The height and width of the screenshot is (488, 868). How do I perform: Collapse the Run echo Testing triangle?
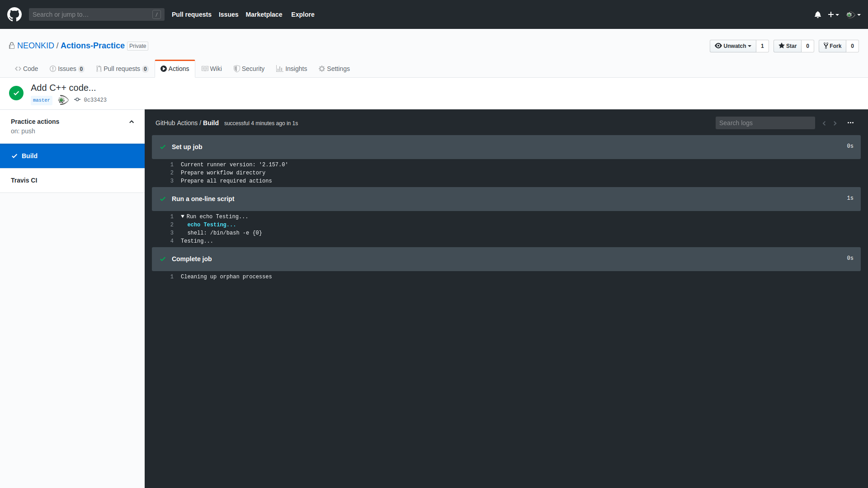(183, 216)
